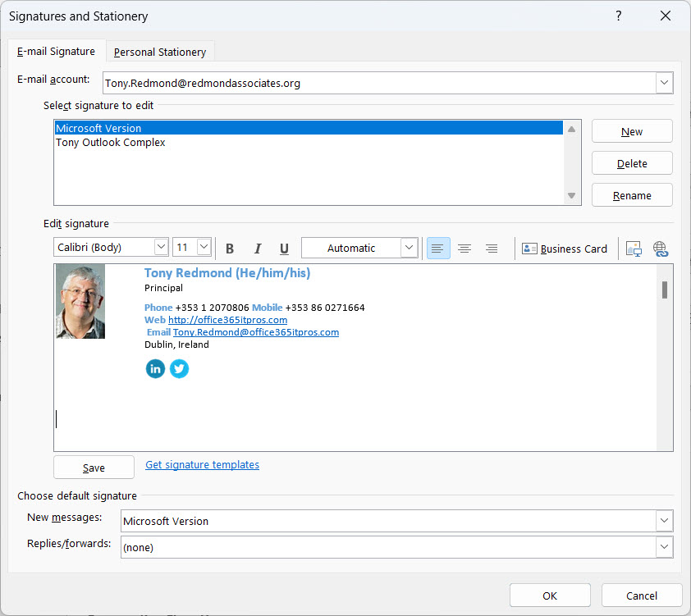Open the E-mail account dropdown

(664, 83)
